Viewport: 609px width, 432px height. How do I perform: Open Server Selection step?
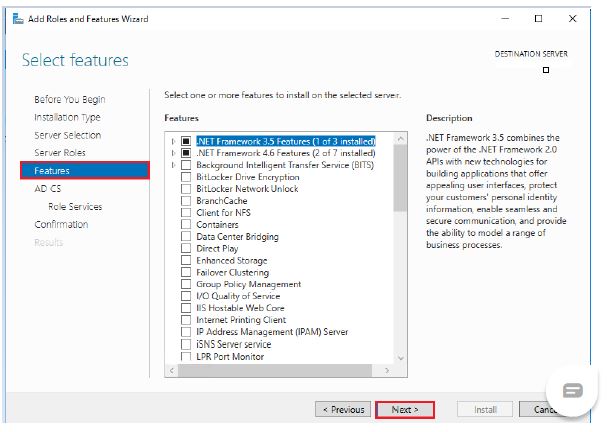click(x=68, y=135)
